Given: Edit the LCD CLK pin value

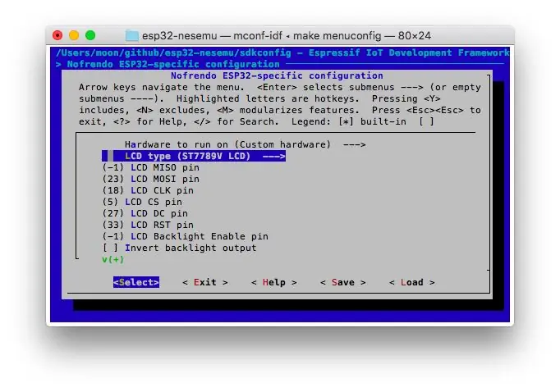Looking at the screenshot, I should click(148, 190).
